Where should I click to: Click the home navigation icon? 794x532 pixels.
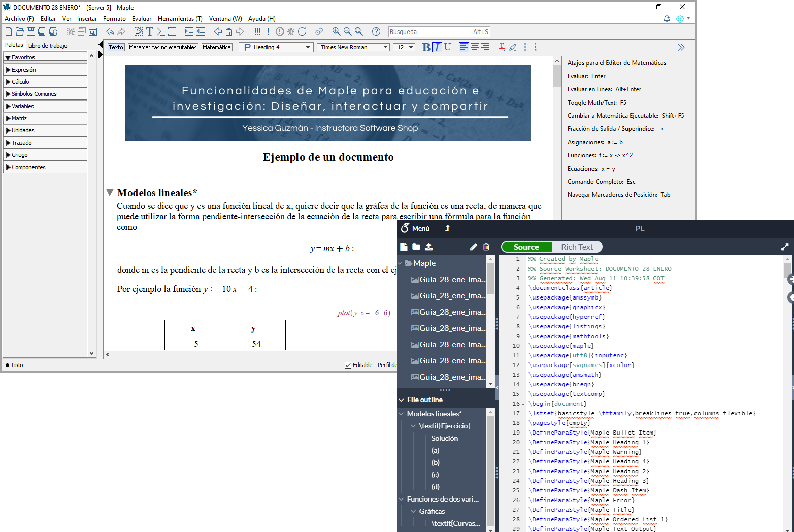click(x=229, y=31)
